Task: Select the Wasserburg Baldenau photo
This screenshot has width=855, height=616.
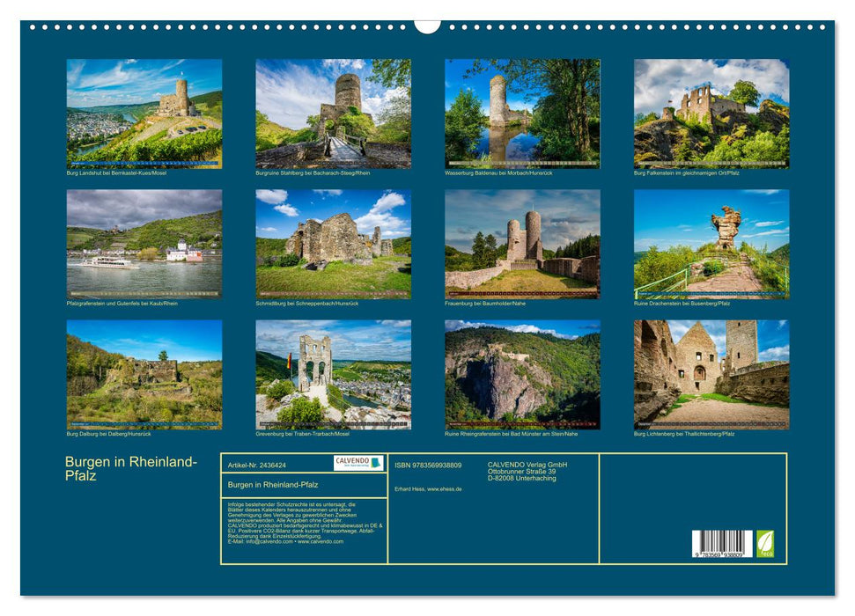Action: point(522,114)
